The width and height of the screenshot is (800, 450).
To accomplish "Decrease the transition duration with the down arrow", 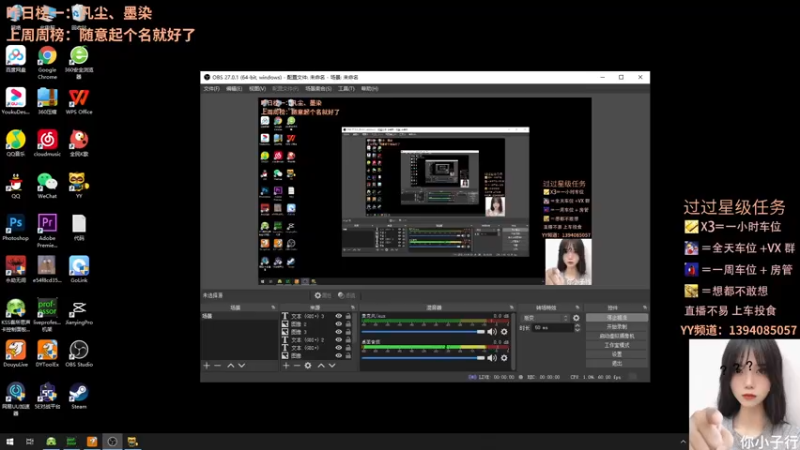I will (x=577, y=330).
